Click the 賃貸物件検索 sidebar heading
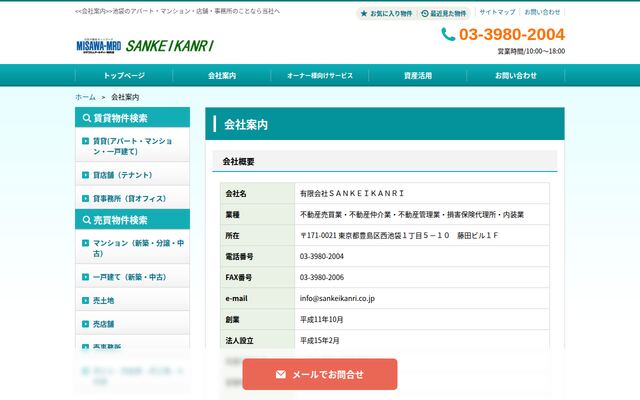The image size is (640, 400). pyautogui.click(x=133, y=118)
